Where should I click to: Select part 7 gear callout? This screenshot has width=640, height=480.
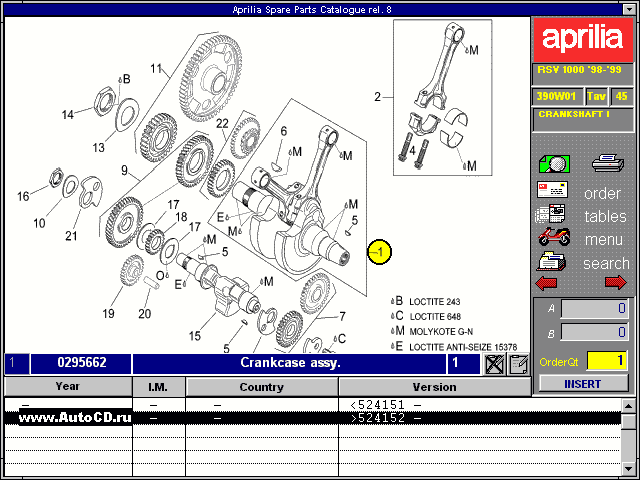[342, 316]
